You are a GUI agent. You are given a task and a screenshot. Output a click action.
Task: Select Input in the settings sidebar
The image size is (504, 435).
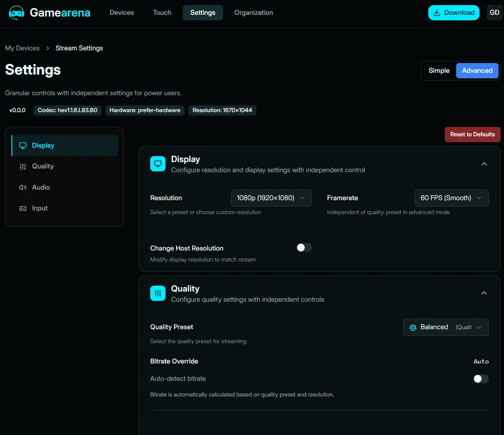65,208
